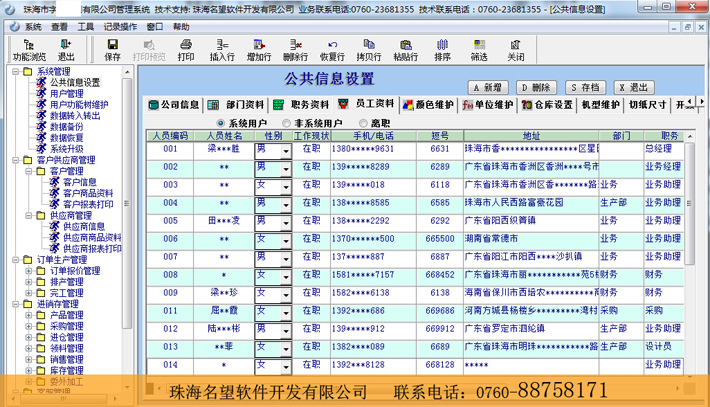Switch to the 公司信息 tab

(174, 105)
